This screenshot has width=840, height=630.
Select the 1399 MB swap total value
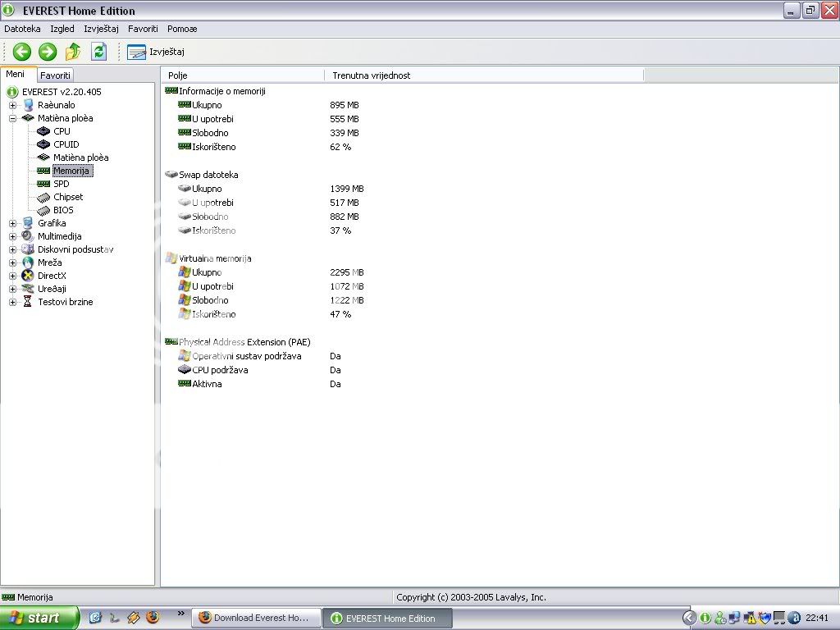(x=347, y=189)
